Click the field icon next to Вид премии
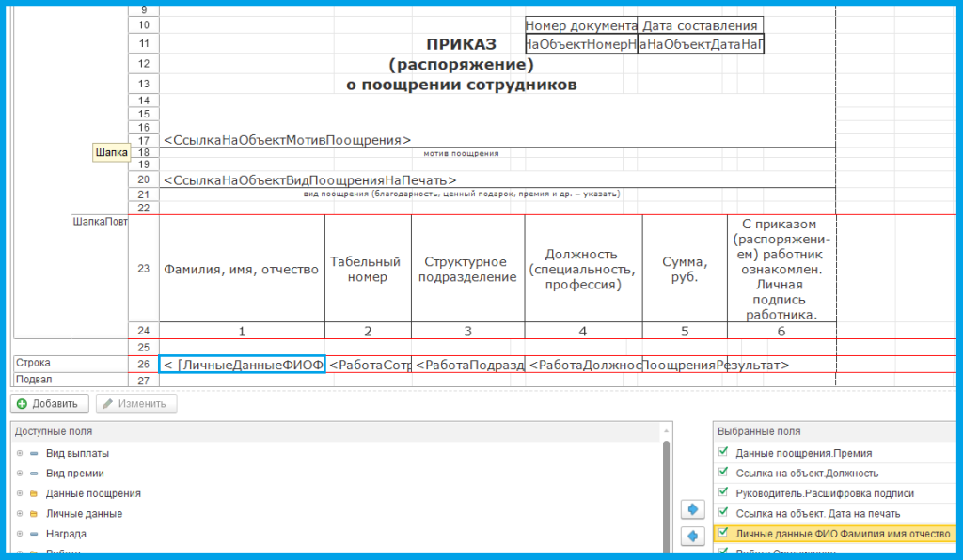Screen dimensions: 963x560 34,474
